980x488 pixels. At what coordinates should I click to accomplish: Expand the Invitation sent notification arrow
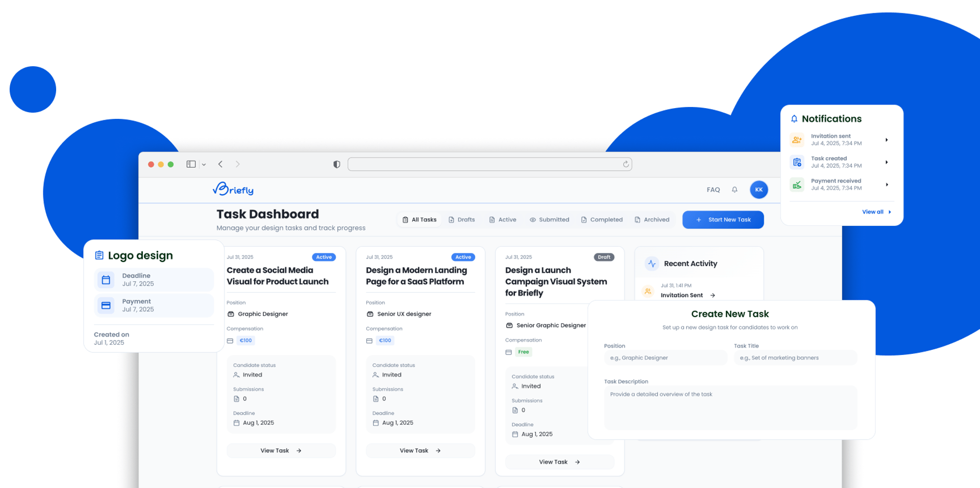point(887,140)
